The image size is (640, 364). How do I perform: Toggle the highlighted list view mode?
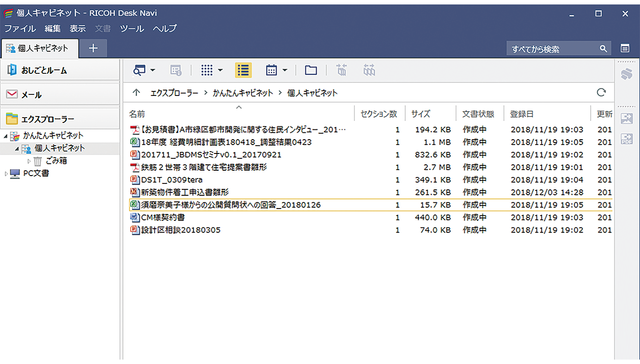pos(243,70)
